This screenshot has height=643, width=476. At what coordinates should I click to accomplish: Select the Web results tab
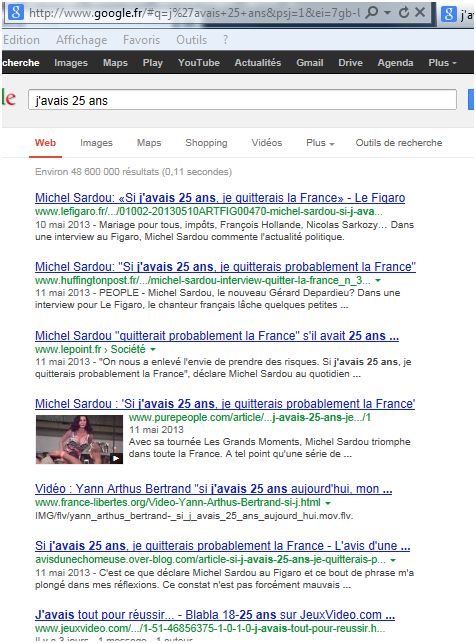coord(45,143)
